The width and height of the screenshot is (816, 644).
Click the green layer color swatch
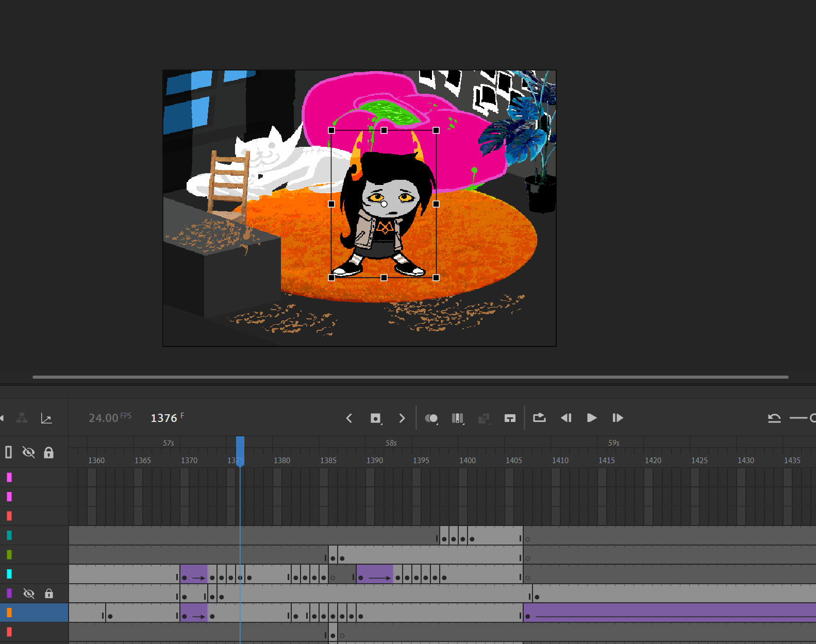(9, 555)
